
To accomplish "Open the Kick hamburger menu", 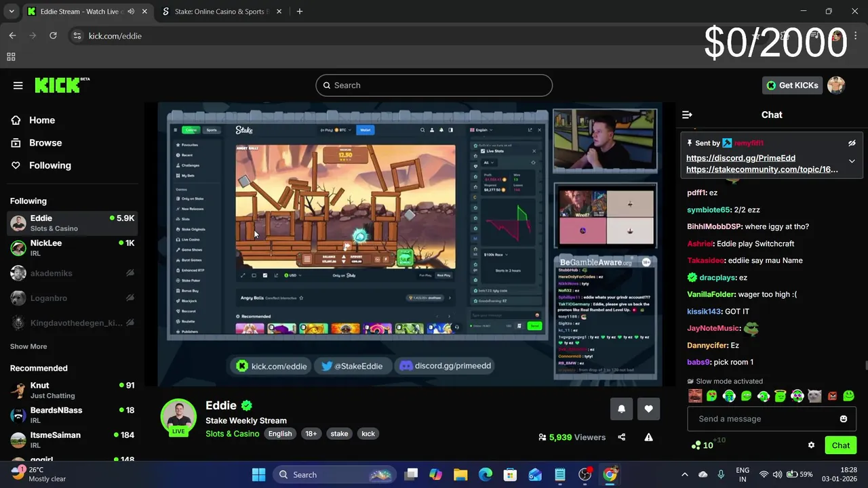I will coord(18,85).
